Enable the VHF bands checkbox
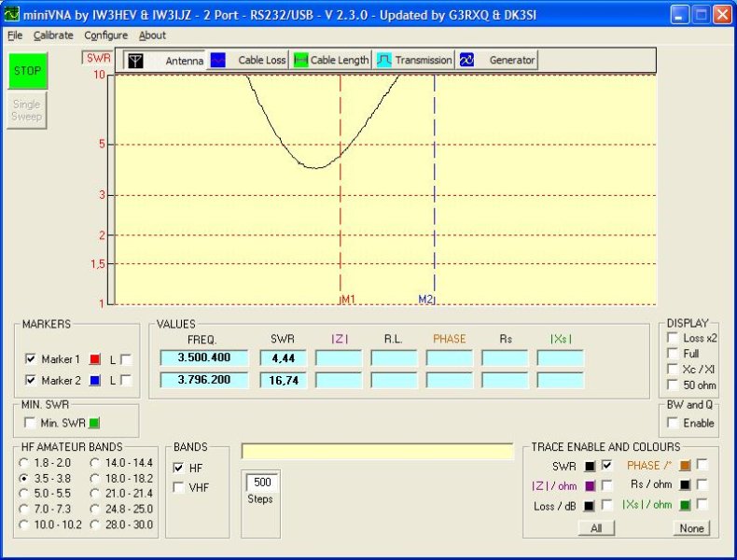 click(178, 487)
